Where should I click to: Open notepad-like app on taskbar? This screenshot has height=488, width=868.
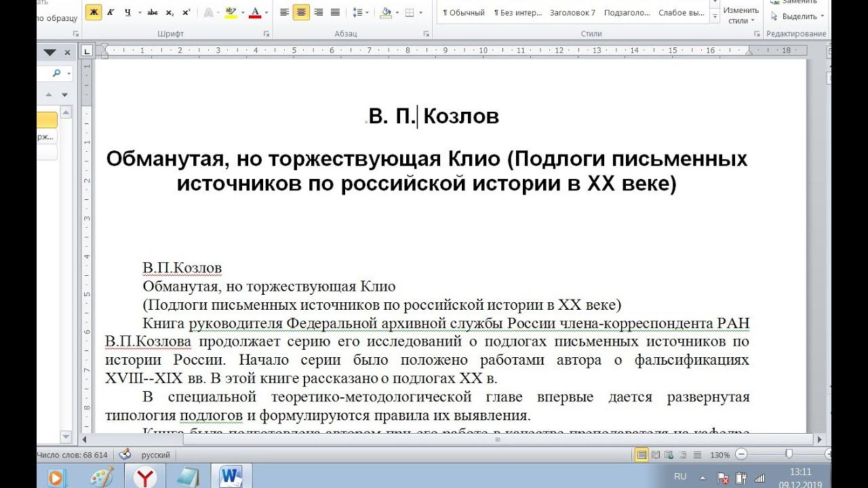188,477
